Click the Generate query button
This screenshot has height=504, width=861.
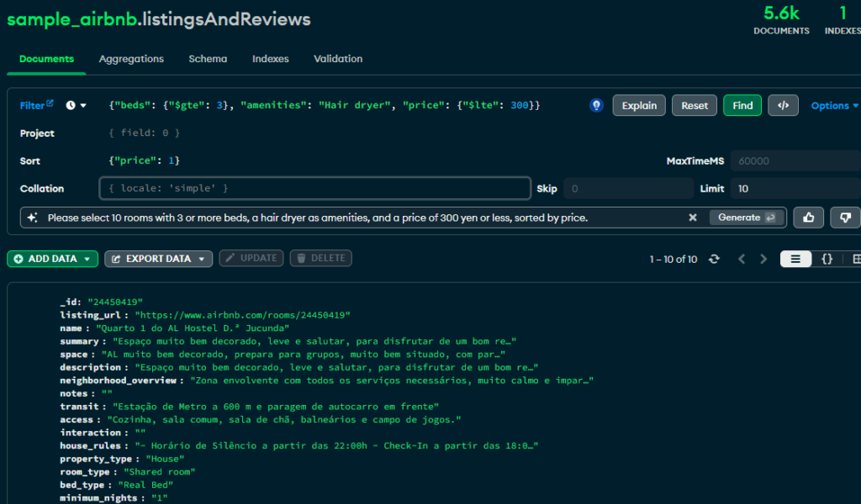coord(747,218)
